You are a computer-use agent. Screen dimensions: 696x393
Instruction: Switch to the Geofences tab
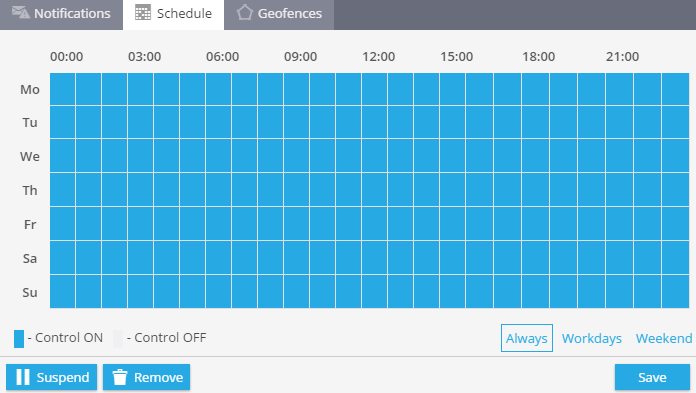(x=279, y=15)
